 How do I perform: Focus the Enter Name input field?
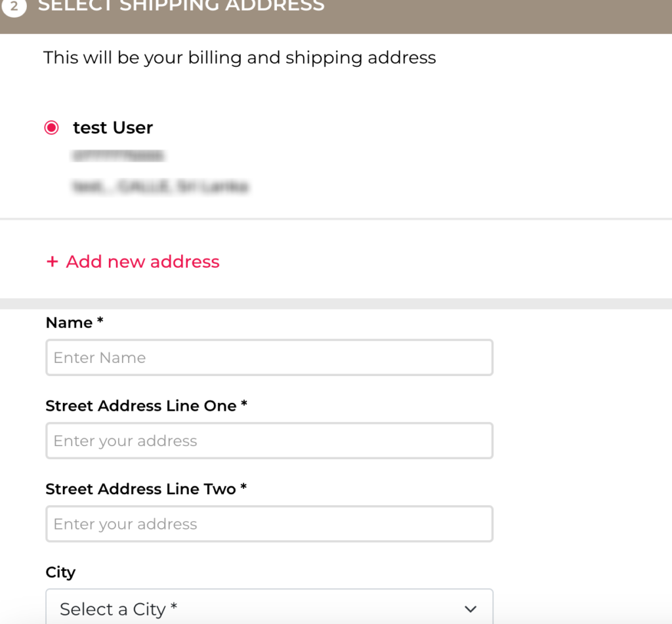point(269,358)
